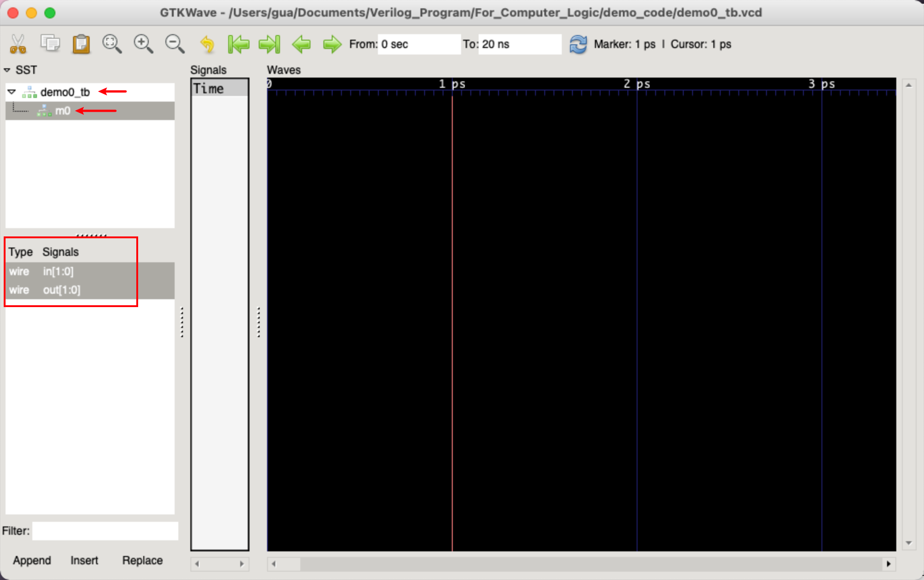Screen dimensions: 924x580
Task: Click the Marker: 1 ps readout
Action: 625,44
